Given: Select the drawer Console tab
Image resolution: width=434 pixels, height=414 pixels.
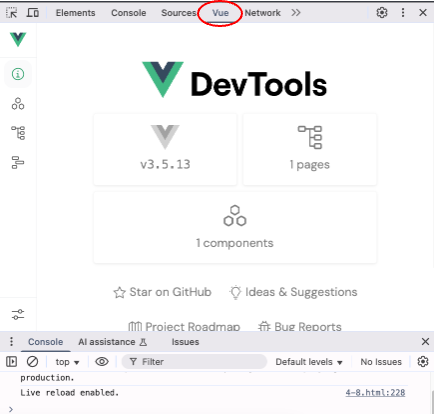Looking at the screenshot, I should click(x=46, y=342).
